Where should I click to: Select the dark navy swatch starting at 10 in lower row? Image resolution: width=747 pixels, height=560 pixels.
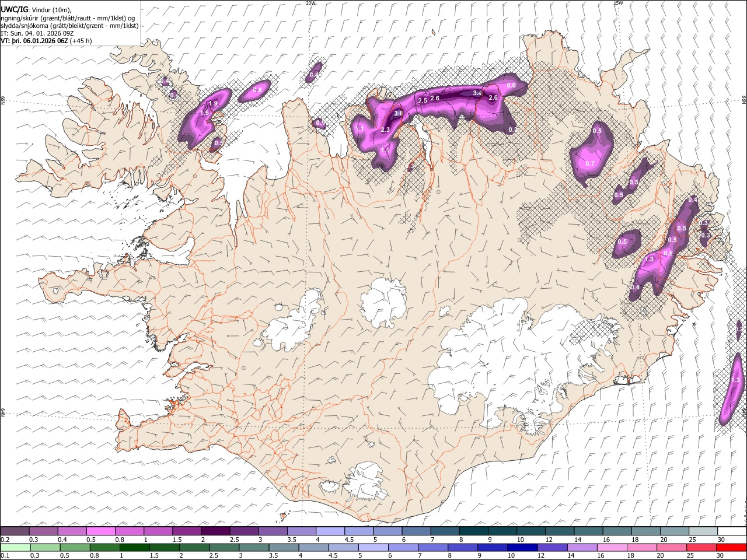pos(522,548)
